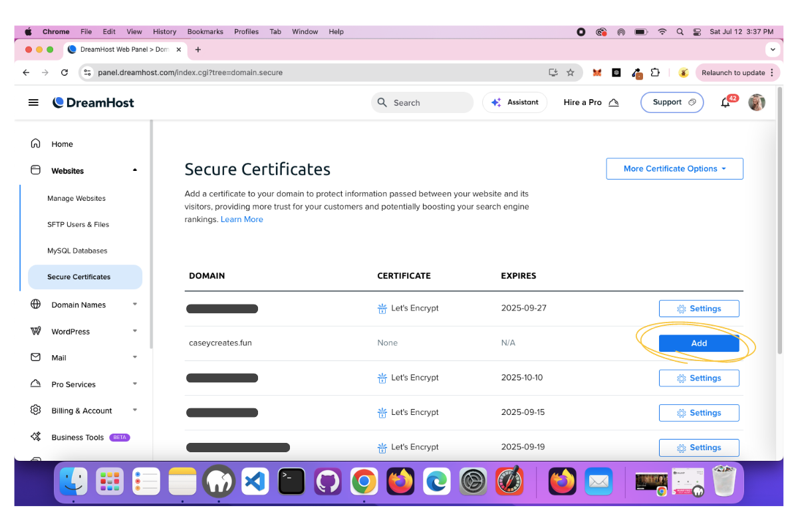Click the Assistant sparkle button
This screenshot has width=798, height=532.
tap(515, 102)
